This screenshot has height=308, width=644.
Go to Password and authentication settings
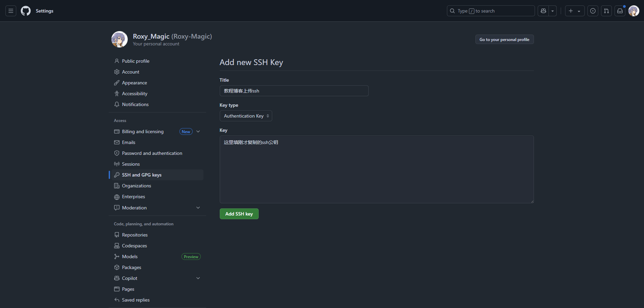click(152, 153)
